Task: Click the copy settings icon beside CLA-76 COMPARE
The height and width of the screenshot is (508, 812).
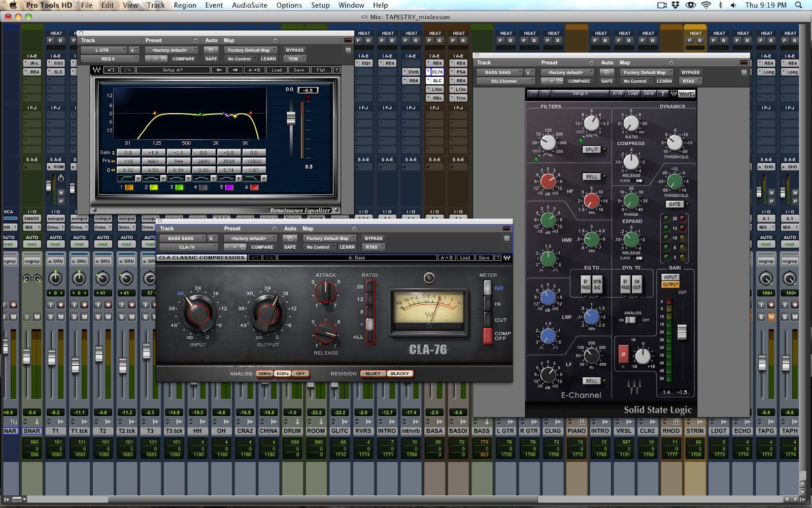Action: 243,247
